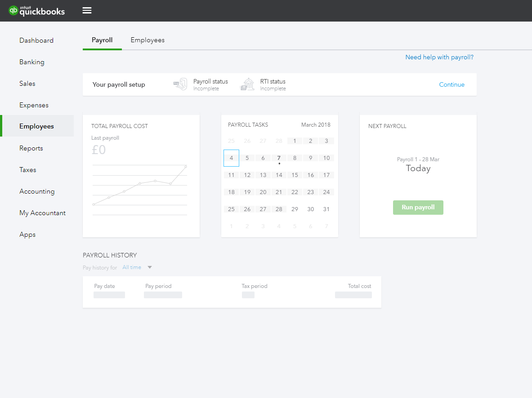
Task: Switch to the Employees tab
Action: coord(148,40)
